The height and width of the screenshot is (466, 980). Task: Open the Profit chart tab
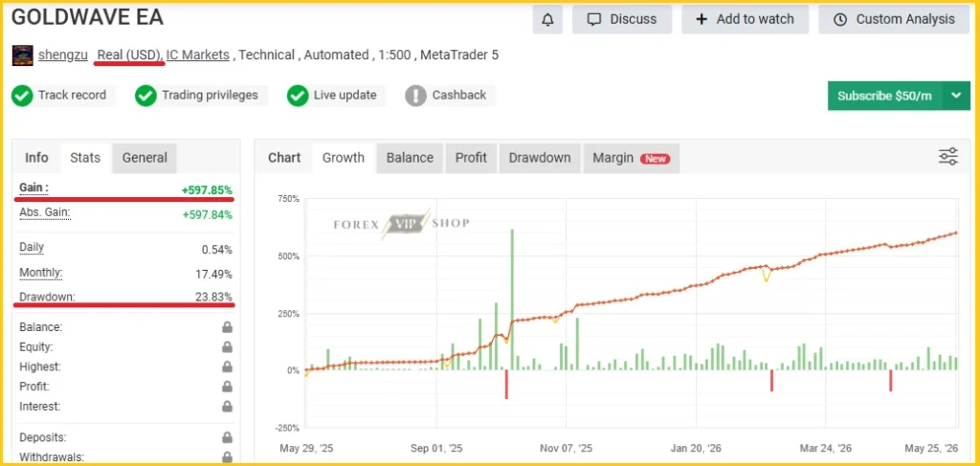(471, 158)
